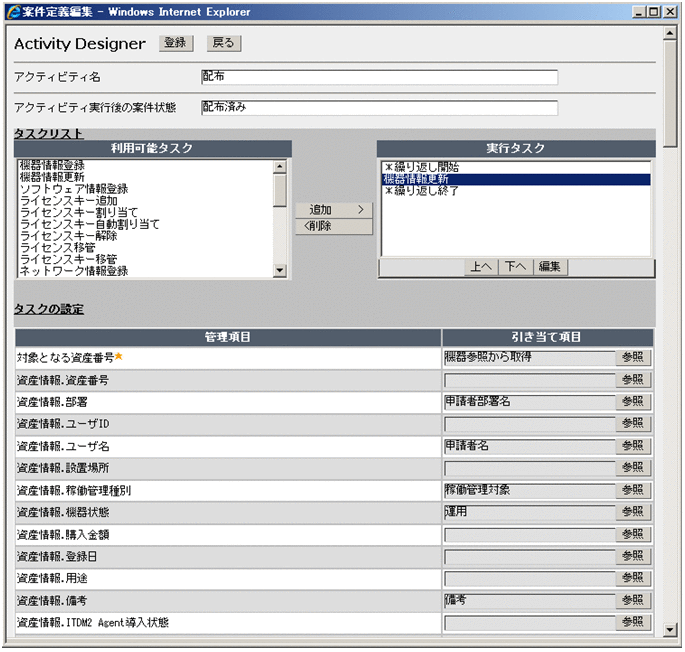
Task: Click 参照 for 資産情報.ユーザ名
Action: point(633,446)
